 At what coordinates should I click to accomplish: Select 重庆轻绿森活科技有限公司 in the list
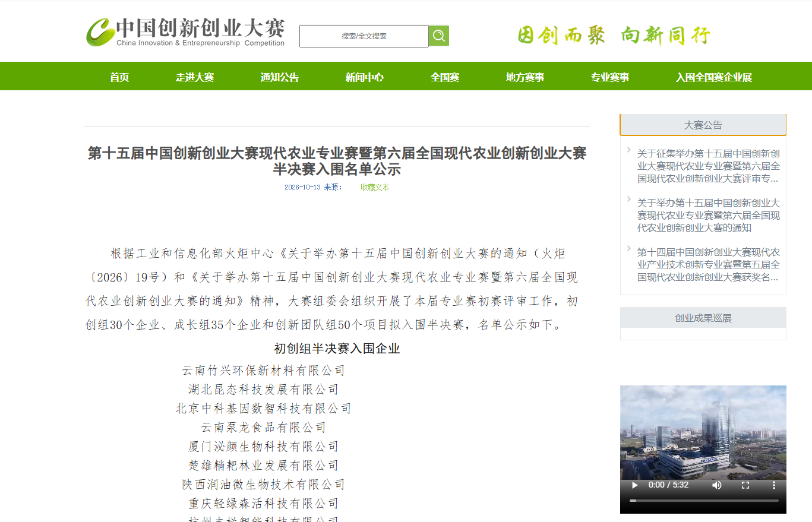pyautogui.click(x=264, y=504)
